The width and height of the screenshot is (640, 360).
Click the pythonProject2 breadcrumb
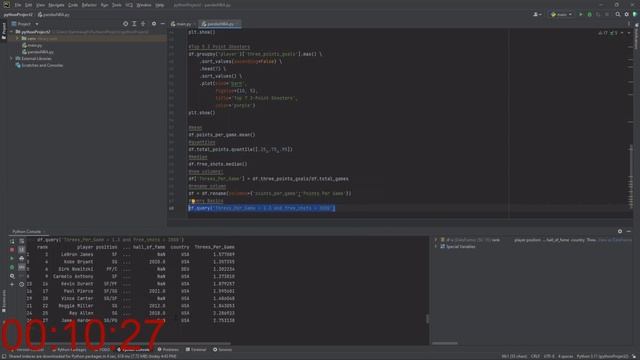click(18, 15)
